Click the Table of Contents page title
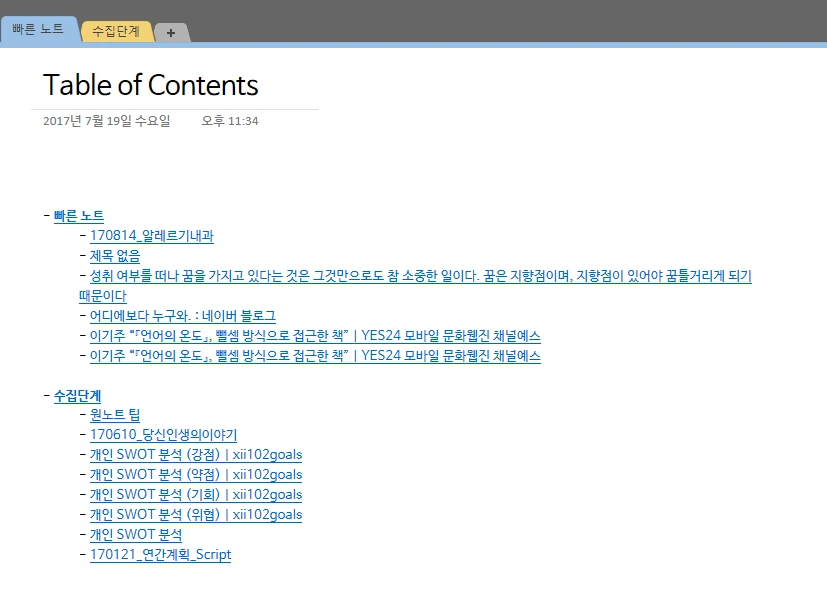This screenshot has width=827, height=608. click(x=150, y=85)
